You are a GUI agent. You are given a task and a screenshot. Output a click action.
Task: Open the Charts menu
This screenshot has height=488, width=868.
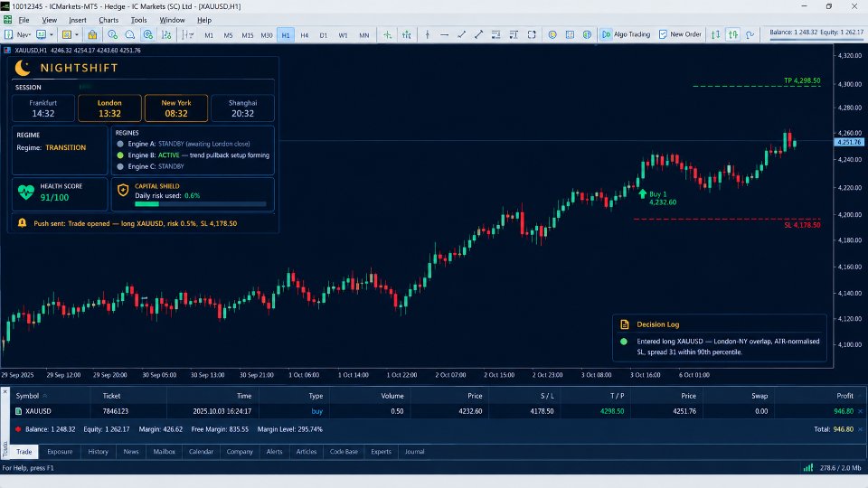coord(108,20)
